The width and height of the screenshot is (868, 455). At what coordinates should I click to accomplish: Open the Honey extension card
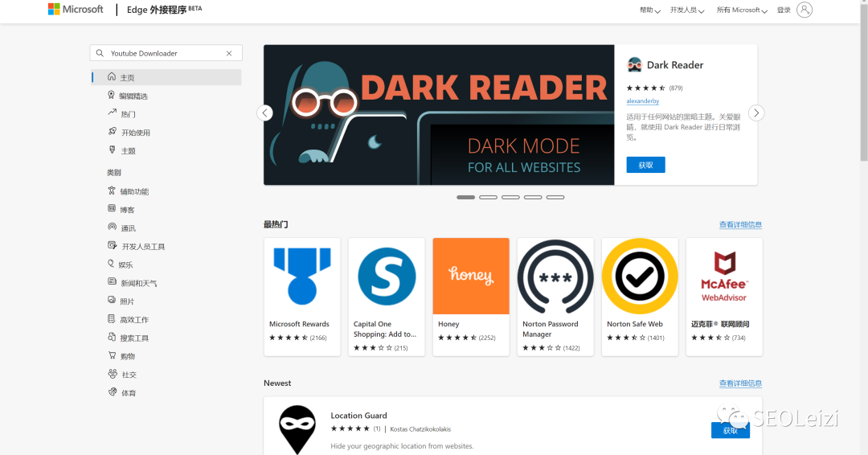coord(471,297)
